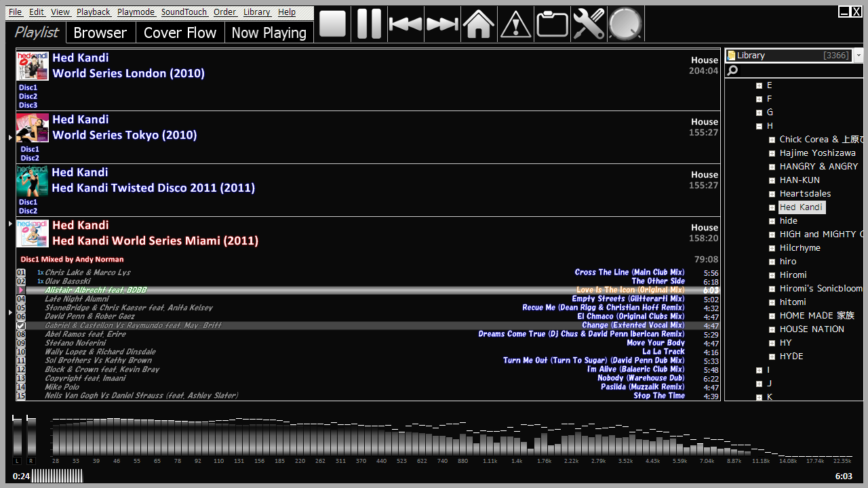Viewport: 868px width, 488px height.
Task: Open the SoundTouch menu
Action: 184,12
